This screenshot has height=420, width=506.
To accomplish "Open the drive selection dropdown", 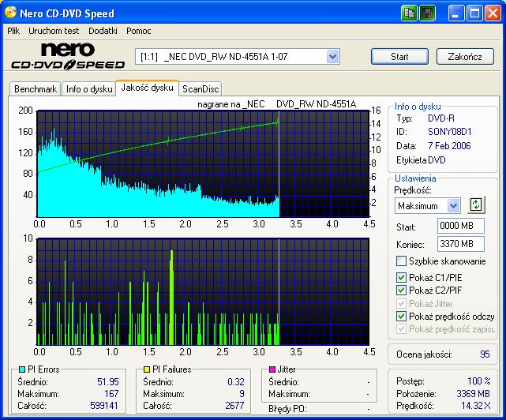I will [x=332, y=57].
